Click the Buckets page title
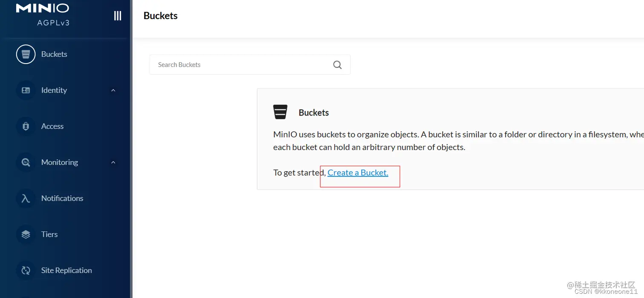Screen dimensions: 644x298 [x=161, y=16]
